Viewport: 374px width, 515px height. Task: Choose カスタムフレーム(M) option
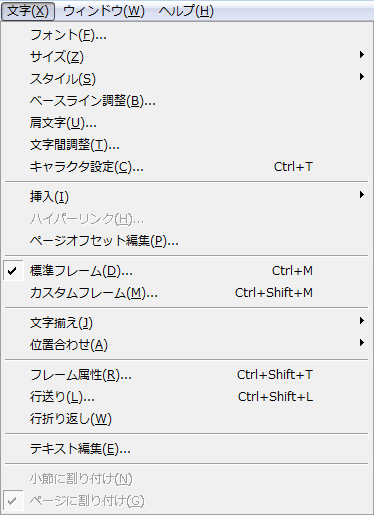[x=187, y=293]
